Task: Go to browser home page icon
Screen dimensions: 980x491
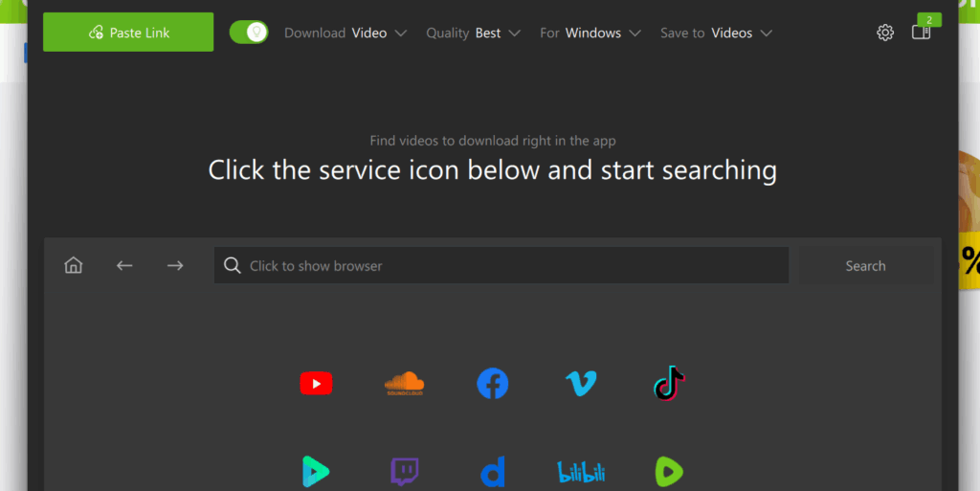Action: click(73, 265)
